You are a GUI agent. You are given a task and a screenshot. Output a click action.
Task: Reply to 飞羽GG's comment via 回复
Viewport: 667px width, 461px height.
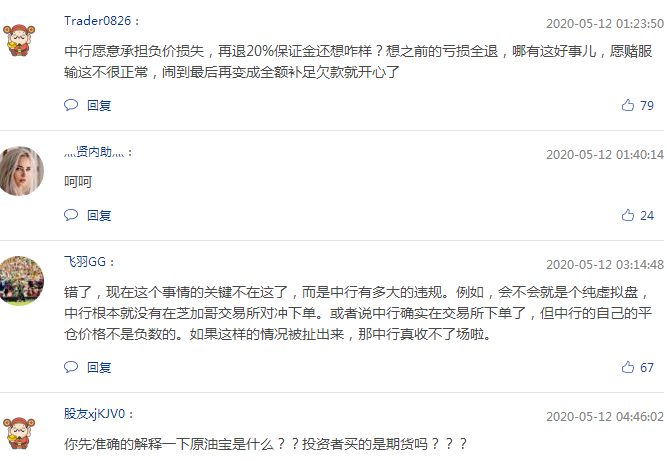99,367
